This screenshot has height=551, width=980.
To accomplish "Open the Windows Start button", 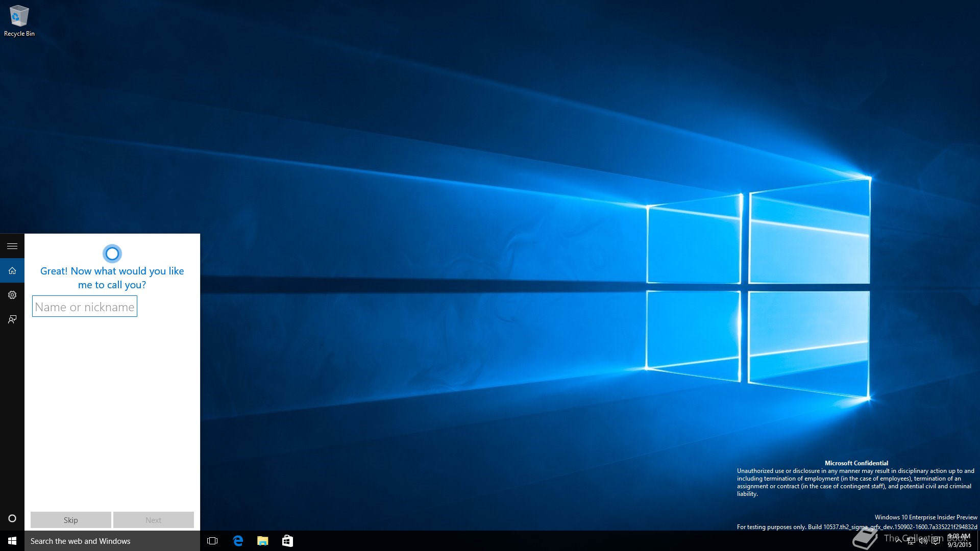I will pos(12,541).
